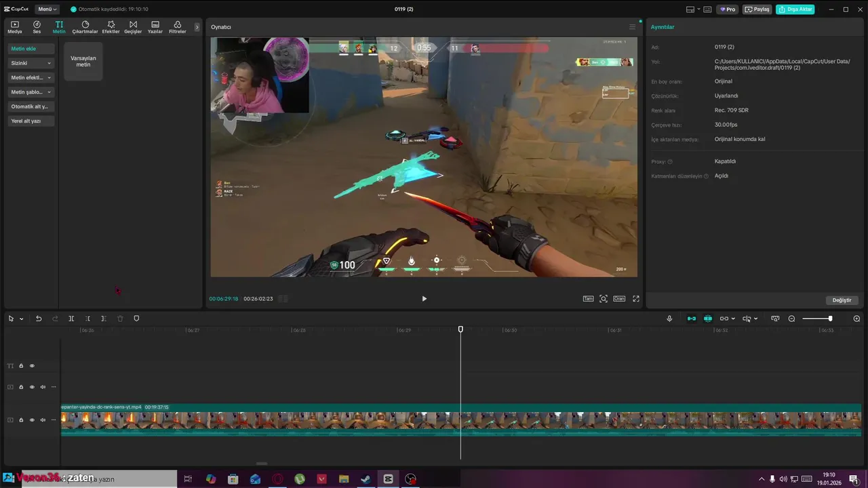Select the cursor selection tool
Viewport: 868px width, 488px height.
11,319
